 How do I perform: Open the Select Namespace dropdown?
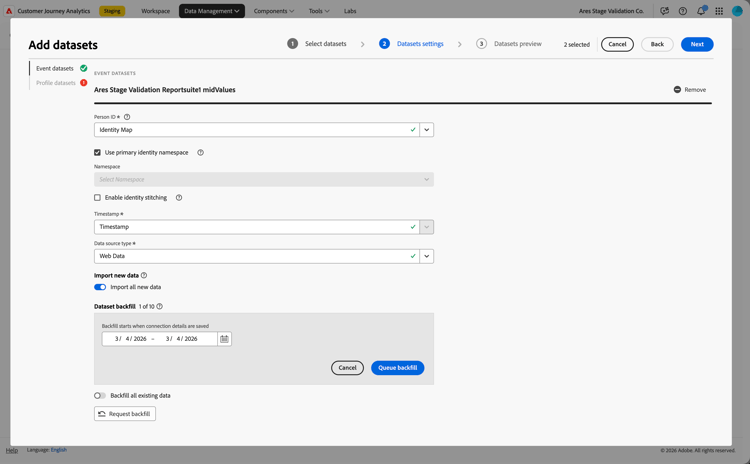coord(264,179)
